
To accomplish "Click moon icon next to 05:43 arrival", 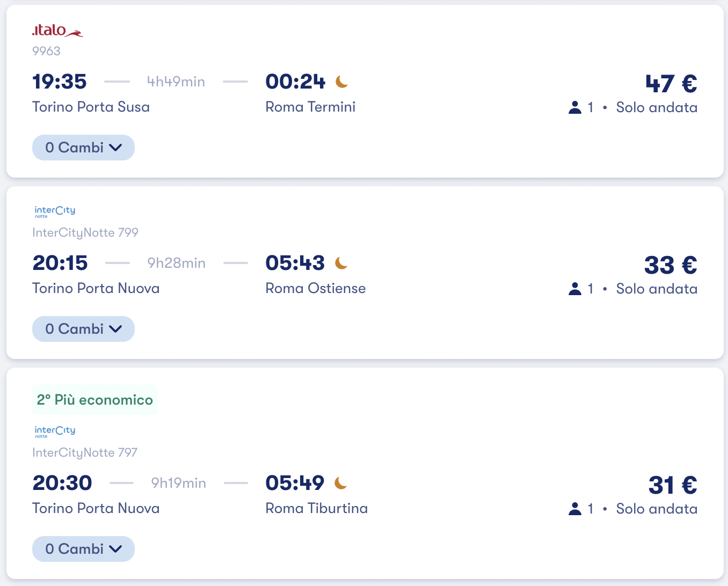I will pyautogui.click(x=341, y=263).
